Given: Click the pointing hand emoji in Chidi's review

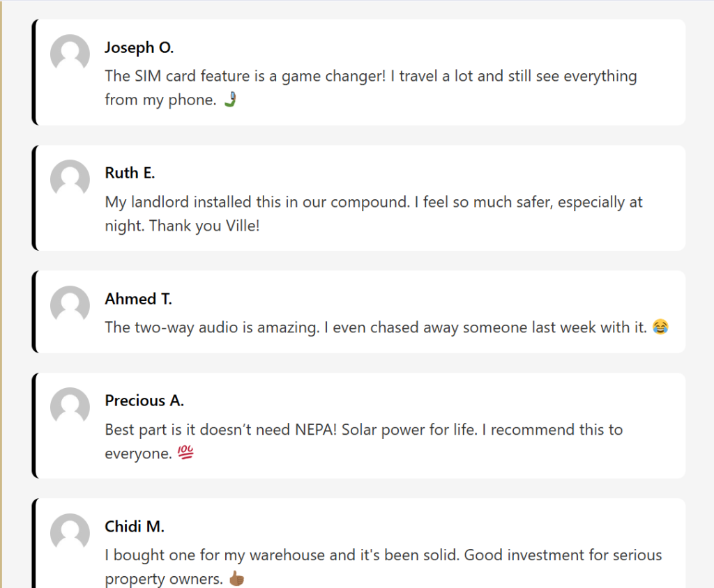Looking at the screenshot, I should tap(236, 580).
